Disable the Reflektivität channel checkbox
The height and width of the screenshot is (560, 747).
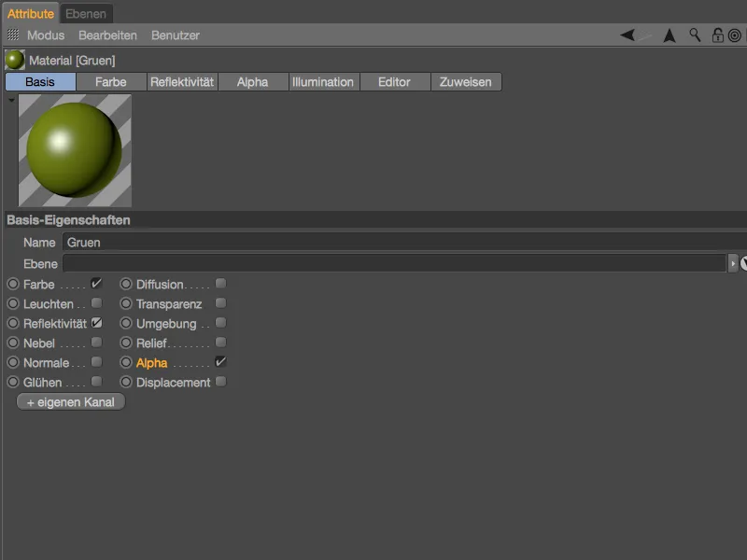pyautogui.click(x=96, y=323)
